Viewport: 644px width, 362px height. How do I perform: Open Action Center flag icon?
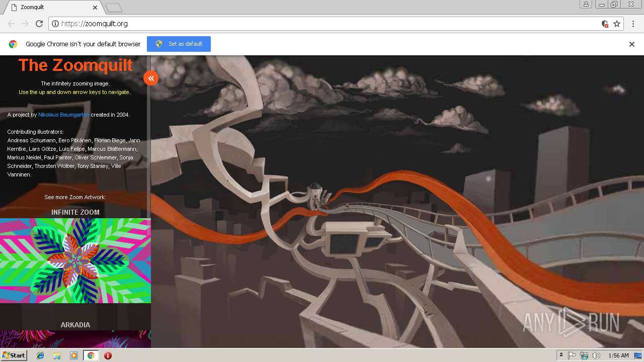(572, 355)
